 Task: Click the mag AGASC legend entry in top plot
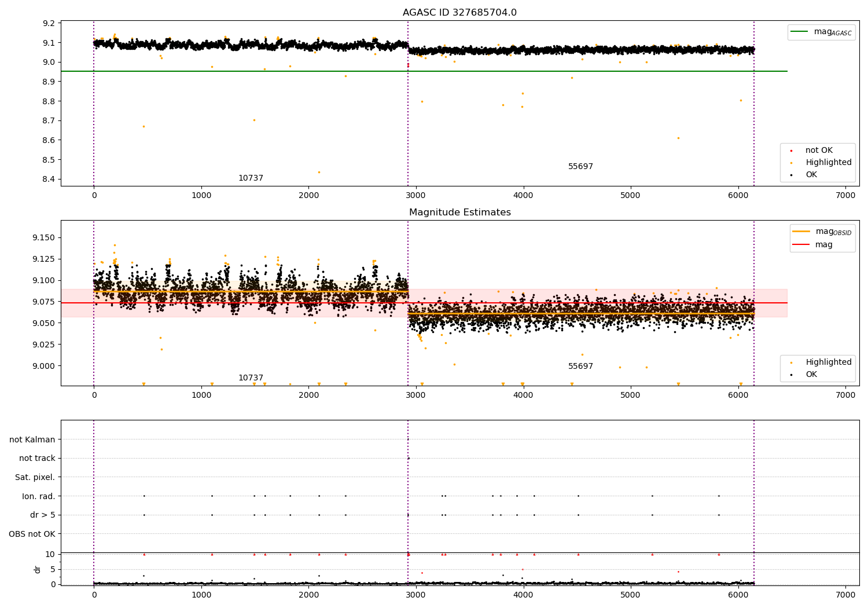pos(821,32)
